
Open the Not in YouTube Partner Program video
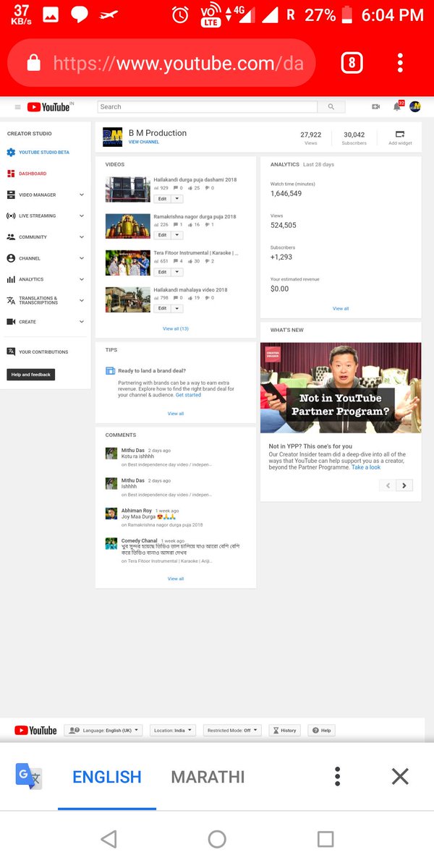click(341, 388)
